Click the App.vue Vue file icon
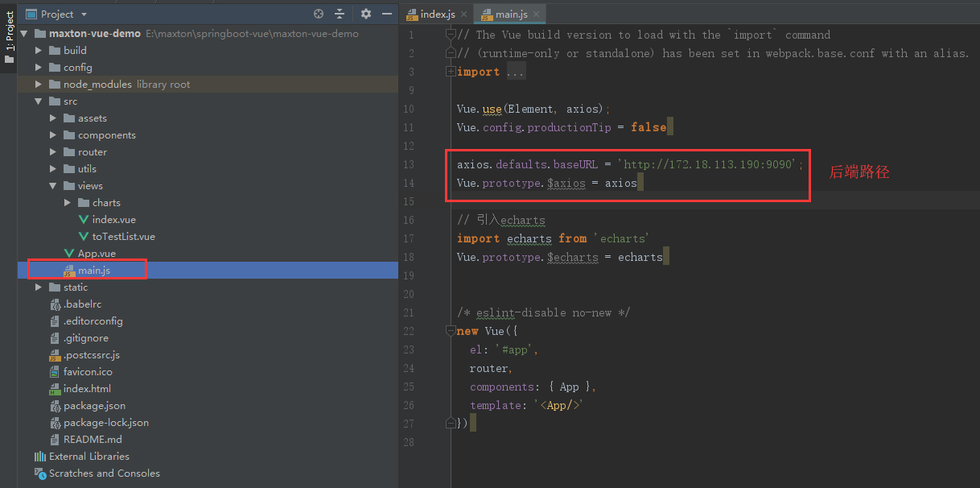 [69, 254]
